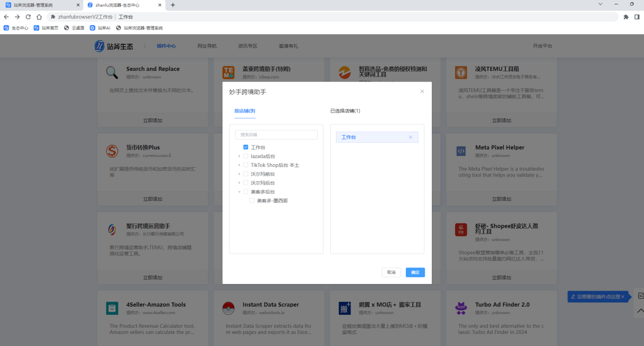Image resolution: width=644 pixels, height=346 pixels.
Task: Click the 網翼 x MO店+ 搬家工具 icon
Action: (x=344, y=308)
